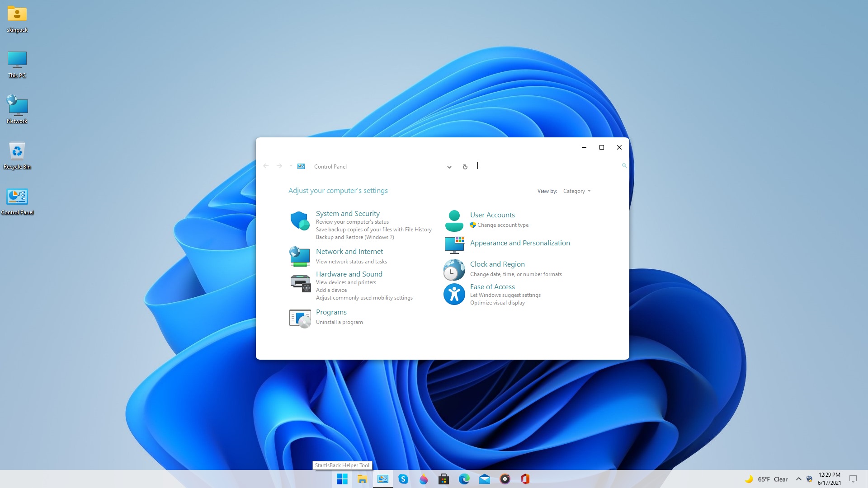The height and width of the screenshot is (488, 868).
Task: View network status and tasks link
Action: (x=351, y=261)
